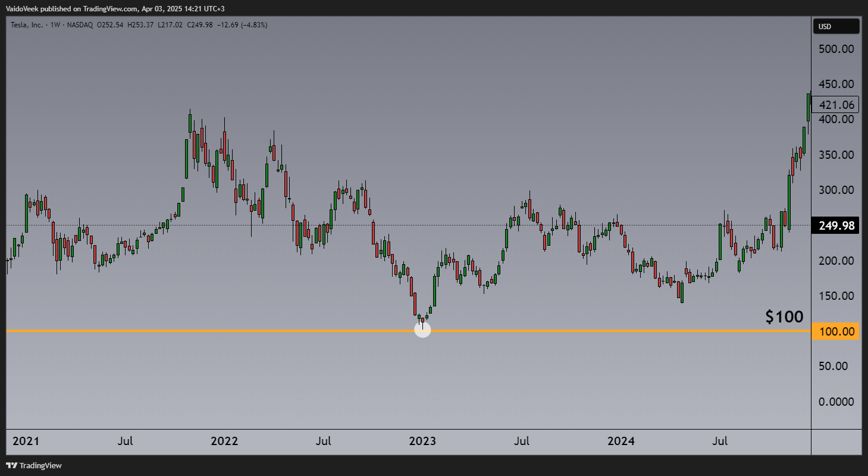Click the Tesla, Inc. symbol title
Screen dimensions: 868x476
point(27,25)
